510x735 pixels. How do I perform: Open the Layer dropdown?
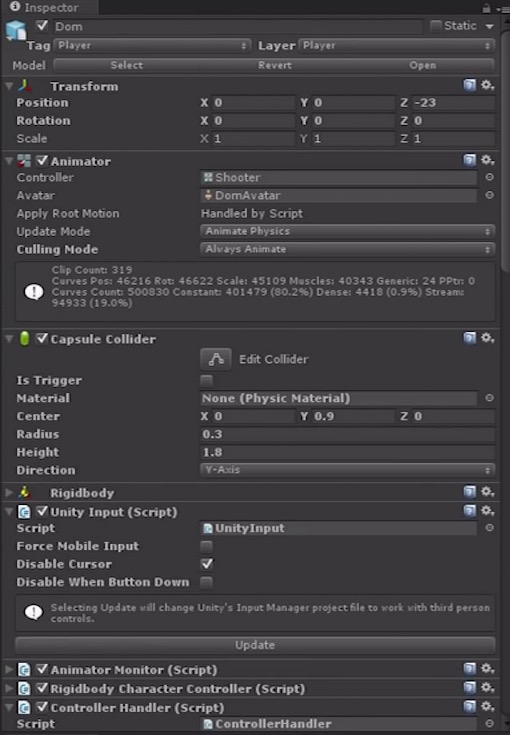pyautogui.click(x=396, y=45)
